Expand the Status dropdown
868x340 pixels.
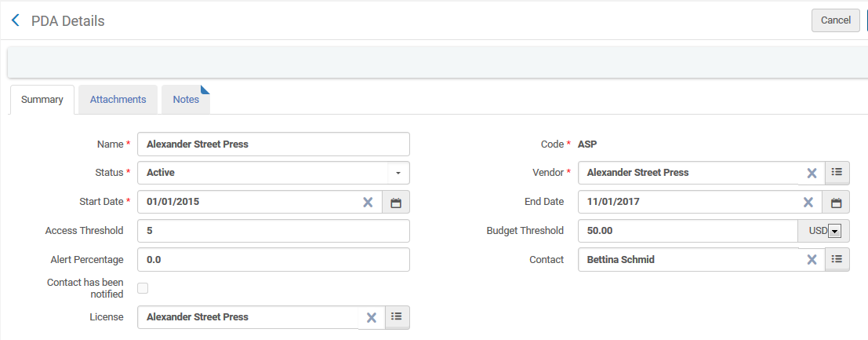(x=398, y=173)
